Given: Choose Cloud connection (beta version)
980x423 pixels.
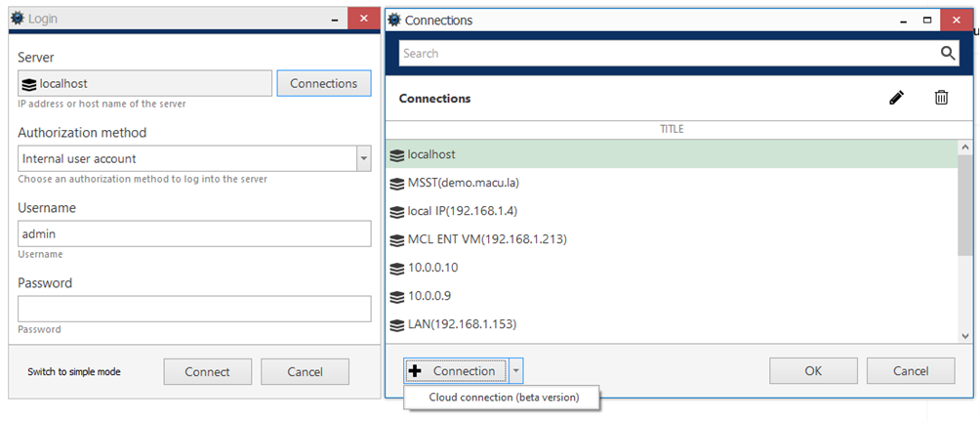Looking at the screenshot, I should point(504,398).
